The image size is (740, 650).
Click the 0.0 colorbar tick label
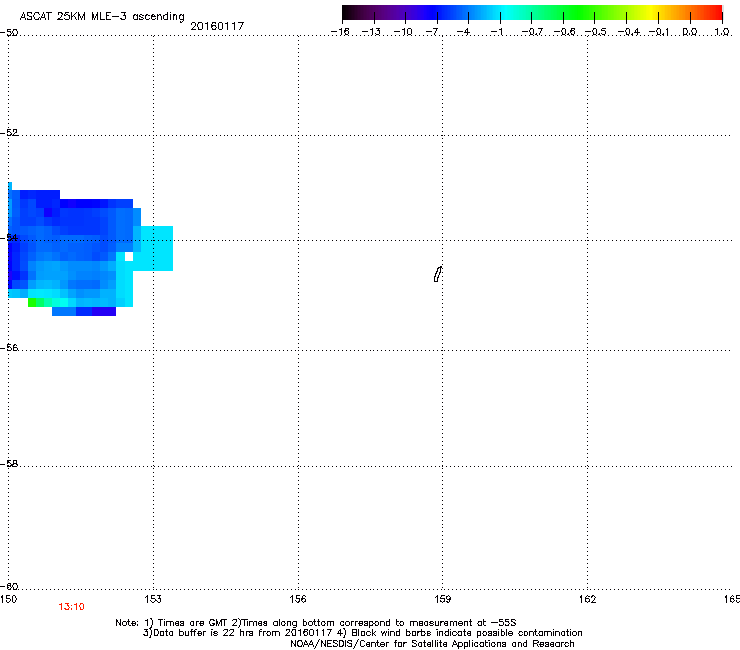[x=690, y=32]
